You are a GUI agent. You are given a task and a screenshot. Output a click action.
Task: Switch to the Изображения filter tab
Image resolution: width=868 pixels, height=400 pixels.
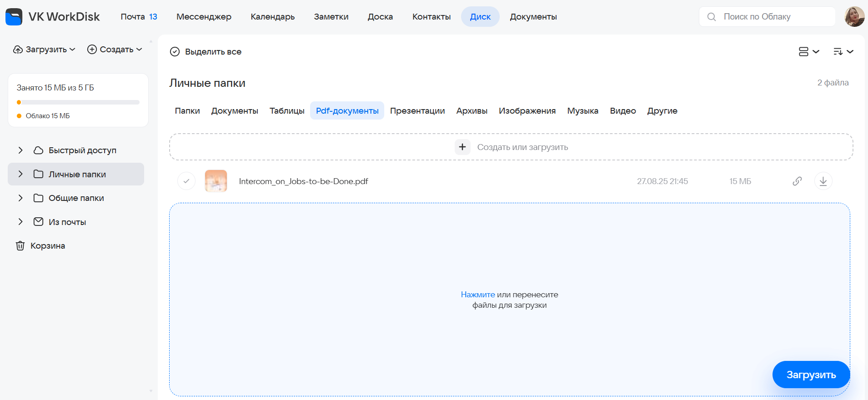pos(527,111)
